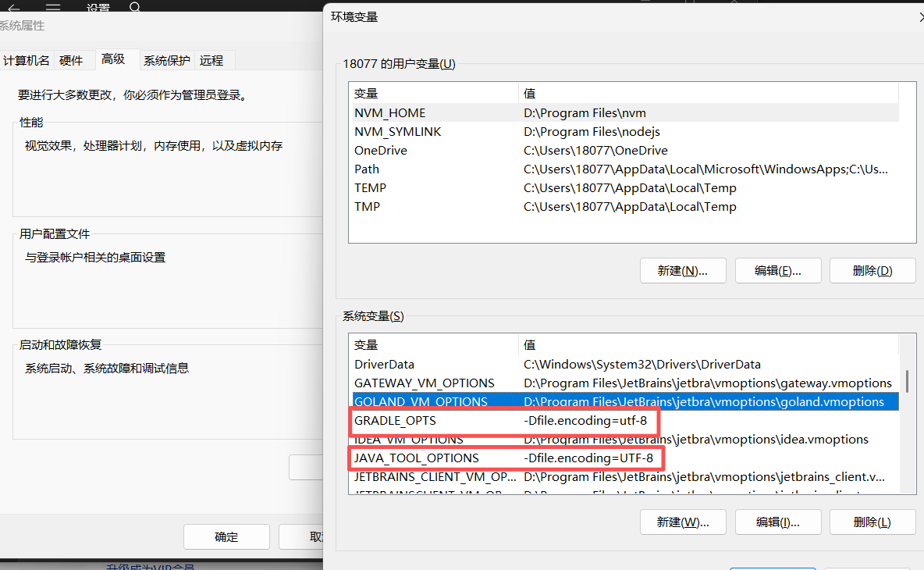Viewport: 924px width, 570px height.
Task: Select the JAVA_TOOL_OPTIONS system variable
Action: [x=625, y=458]
